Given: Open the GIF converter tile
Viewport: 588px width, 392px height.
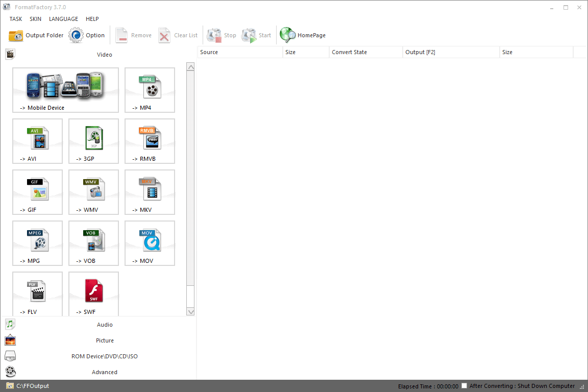Looking at the screenshot, I should pos(37,192).
